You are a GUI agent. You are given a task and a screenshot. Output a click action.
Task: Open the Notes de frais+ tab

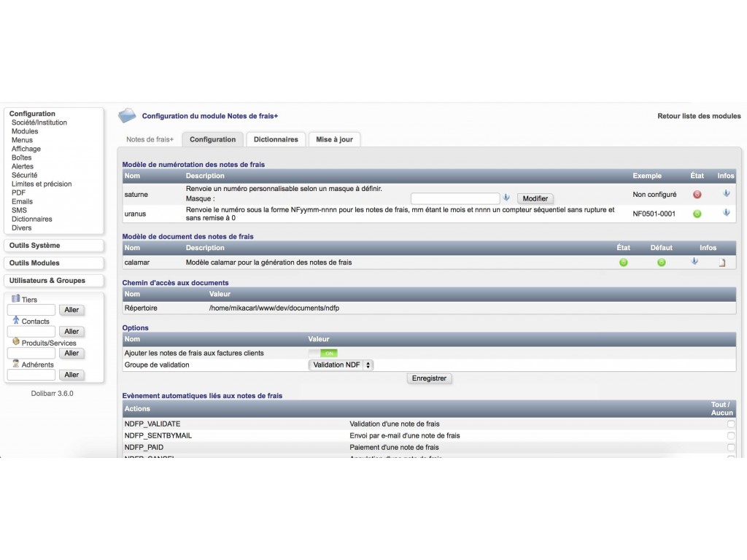click(x=150, y=139)
